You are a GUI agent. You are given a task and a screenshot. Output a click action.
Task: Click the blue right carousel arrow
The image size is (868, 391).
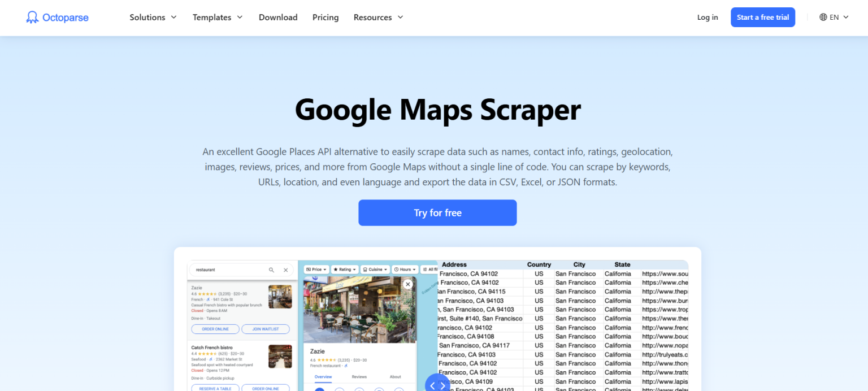(x=443, y=385)
